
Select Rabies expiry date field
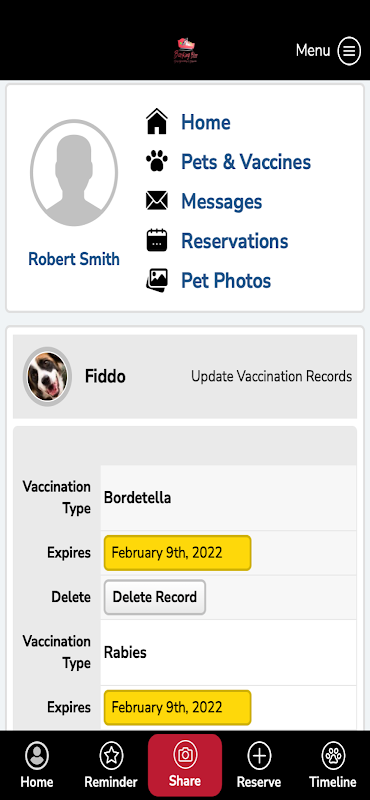[x=178, y=707]
